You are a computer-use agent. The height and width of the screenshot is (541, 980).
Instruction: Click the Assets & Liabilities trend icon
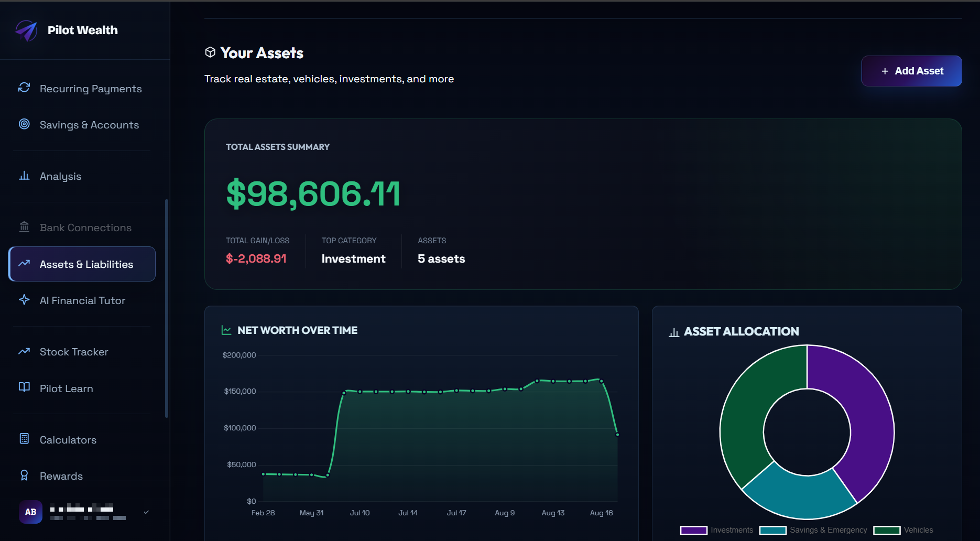[24, 263]
